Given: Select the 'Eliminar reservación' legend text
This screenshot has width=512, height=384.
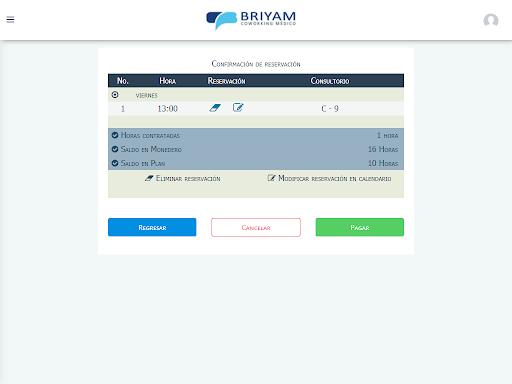Looking at the screenshot, I should point(188,179).
